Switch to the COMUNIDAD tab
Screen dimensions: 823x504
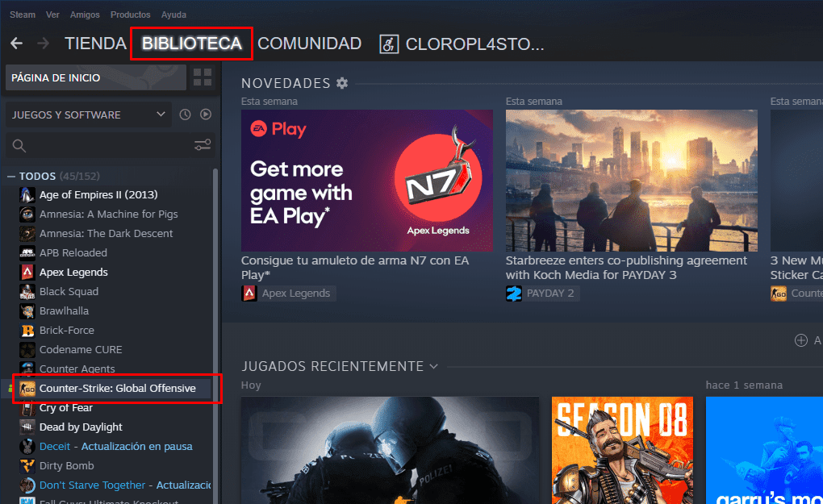(x=309, y=44)
